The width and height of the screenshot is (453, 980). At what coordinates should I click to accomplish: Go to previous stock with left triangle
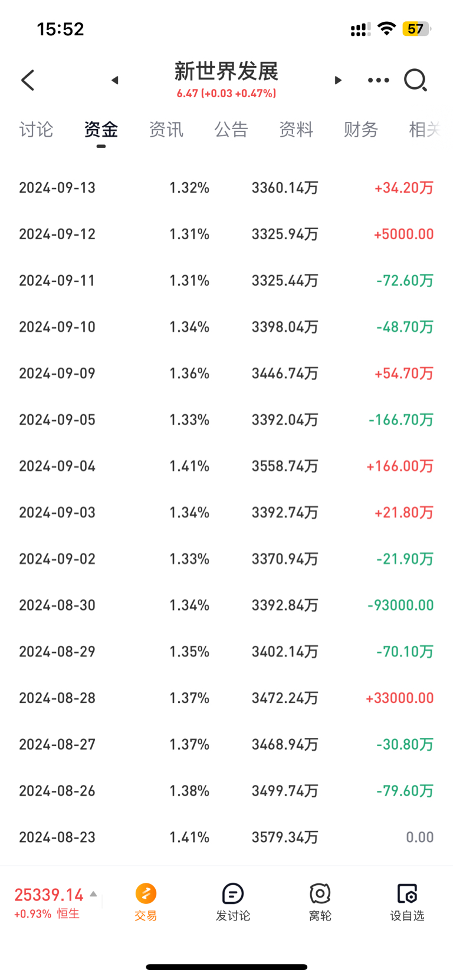[x=115, y=80]
